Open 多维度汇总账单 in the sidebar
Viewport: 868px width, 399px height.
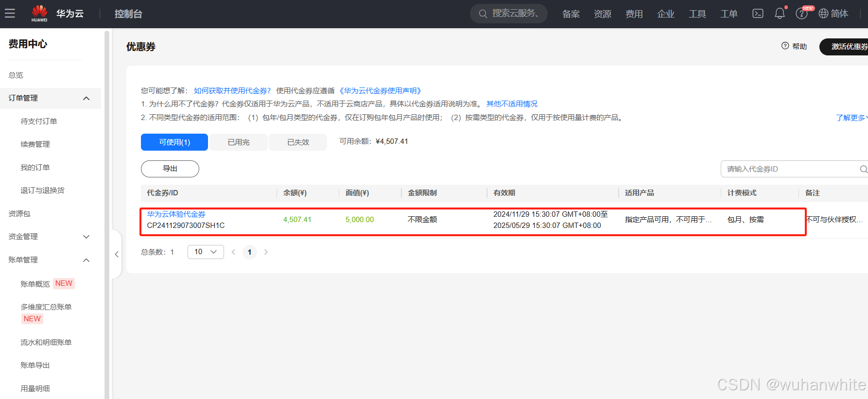point(46,307)
